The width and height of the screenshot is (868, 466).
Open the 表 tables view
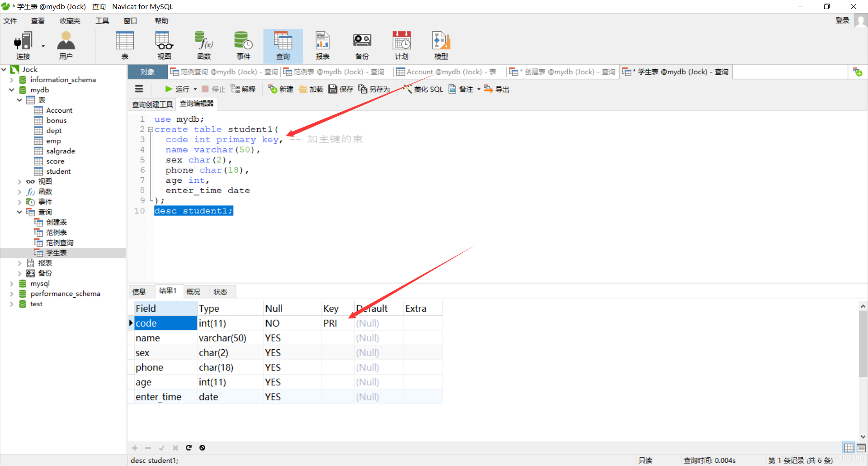(125, 45)
